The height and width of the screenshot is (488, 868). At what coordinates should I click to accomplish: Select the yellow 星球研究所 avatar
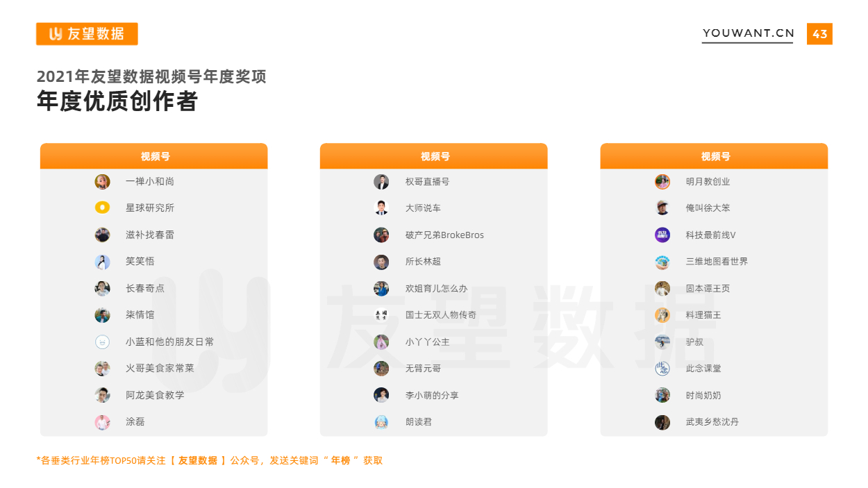coord(102,208)
